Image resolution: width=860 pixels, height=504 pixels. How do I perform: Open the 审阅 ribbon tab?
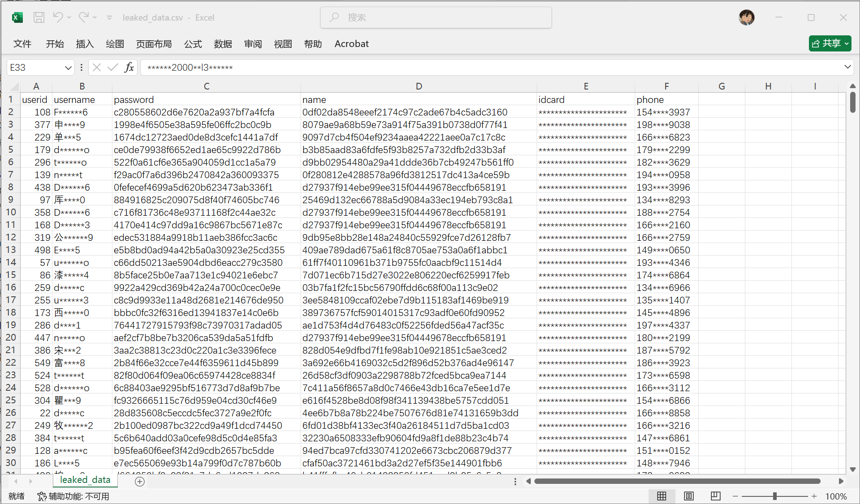pyautogui.click(x=253, y=43)
